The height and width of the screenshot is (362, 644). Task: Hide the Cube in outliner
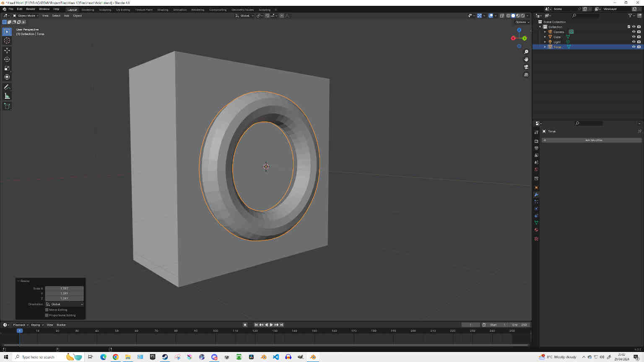[634, 37]
